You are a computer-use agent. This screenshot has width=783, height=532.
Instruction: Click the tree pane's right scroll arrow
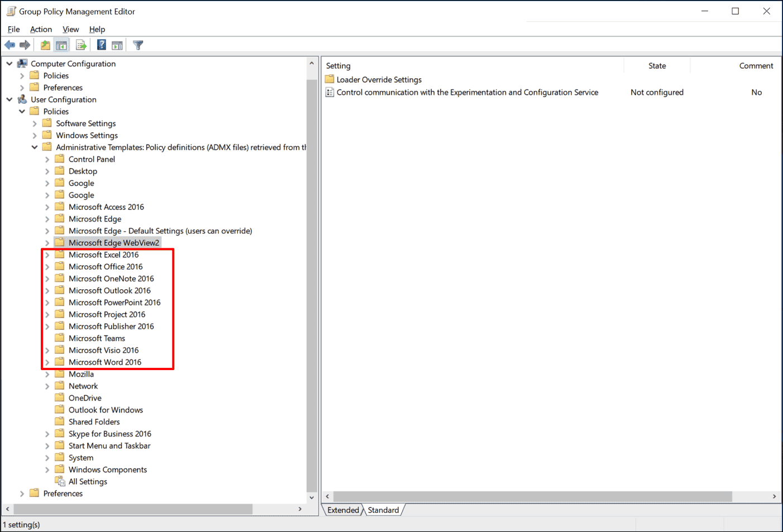click(x=300, y=509)
